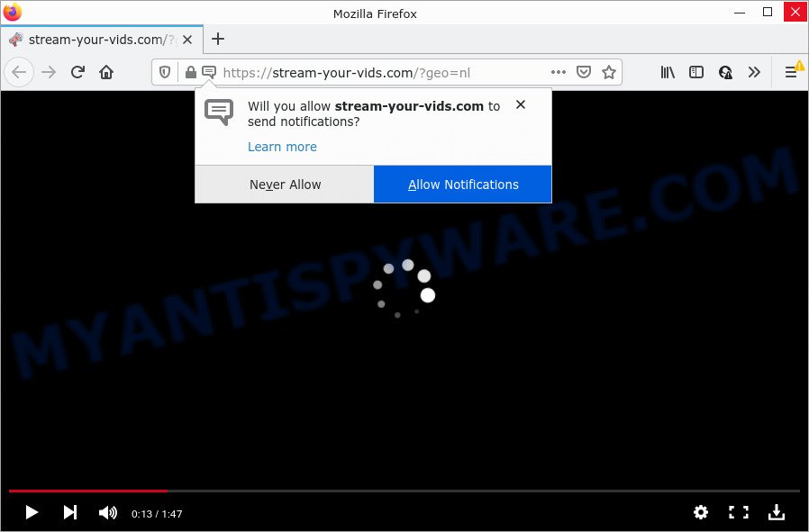Click the Firefox logo in the title bar
The height and width of the screenshot is (532, 809).
pyautogui.click(x=13, y=12)
